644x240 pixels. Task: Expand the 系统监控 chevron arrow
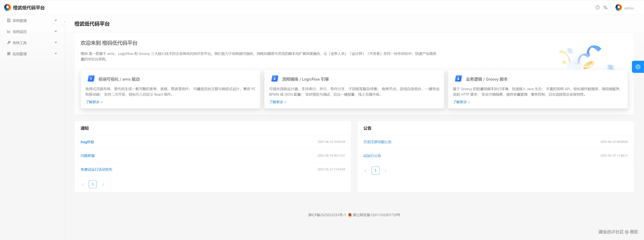(x=56, y=31)
